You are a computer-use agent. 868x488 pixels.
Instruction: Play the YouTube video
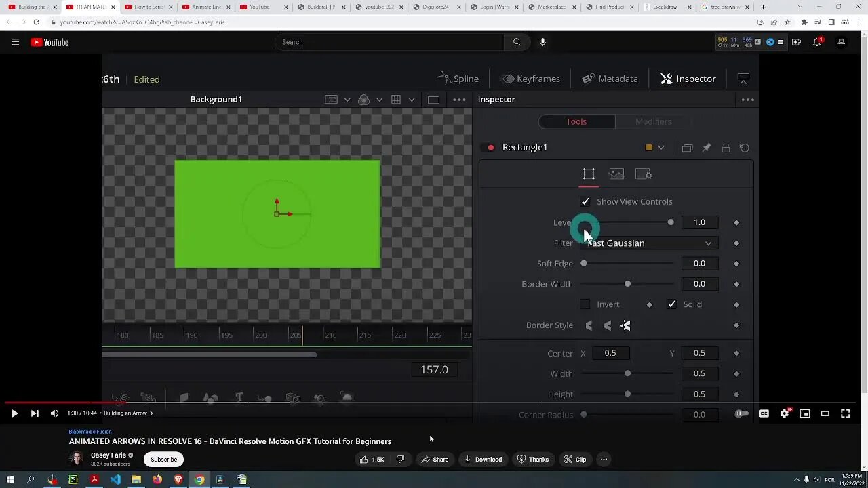tap(14, 413)
